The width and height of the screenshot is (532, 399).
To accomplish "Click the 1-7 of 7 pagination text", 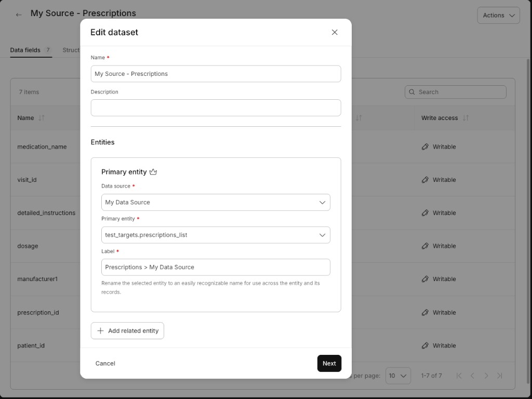I will (431, 376).
